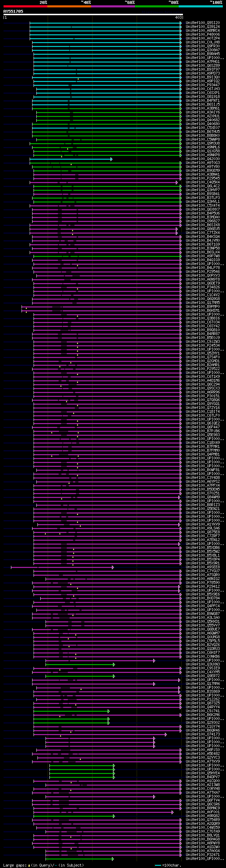Click the green ~80% identity legend segment
The image size is (226, 868).
pos(157,6)
